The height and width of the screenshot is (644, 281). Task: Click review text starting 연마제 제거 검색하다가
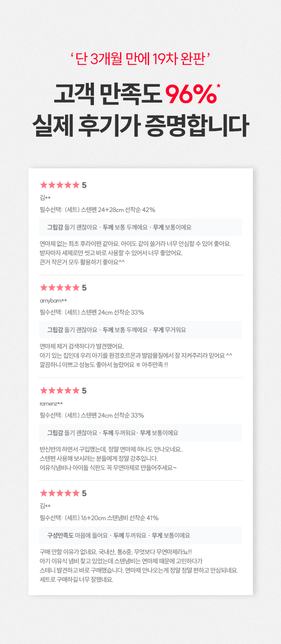(136, 355)
